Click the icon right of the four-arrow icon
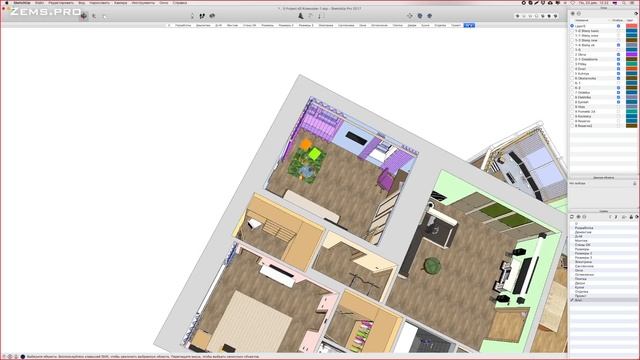Image resolution: width=640 pixels, height=360 pixels. tap(420, 16)
